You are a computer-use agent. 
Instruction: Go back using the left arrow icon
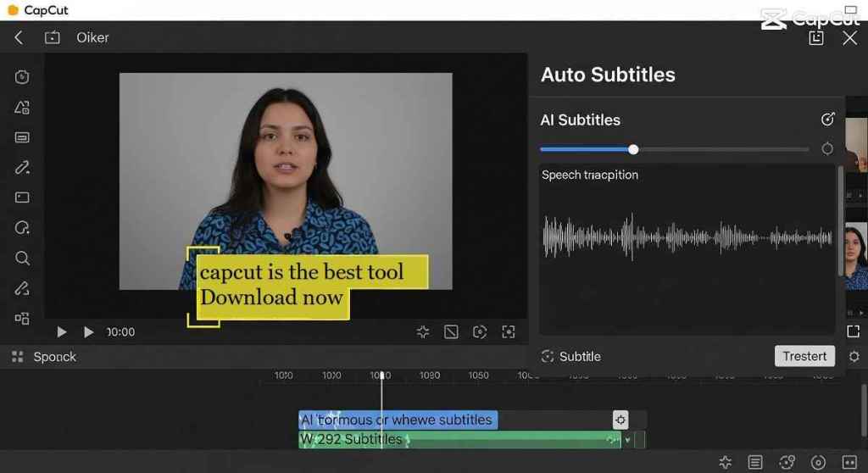19,37
